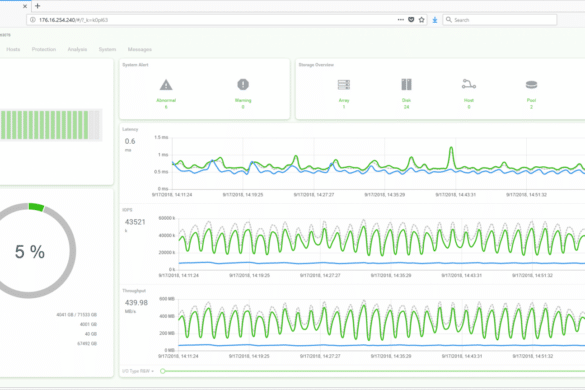
Task: Click the browser Search field
Action: [x=500, y=20]
